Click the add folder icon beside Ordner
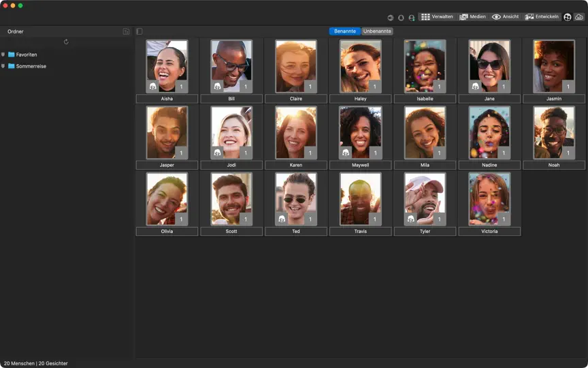This screenshot has width=588, height=368. (x=126, y=31)
